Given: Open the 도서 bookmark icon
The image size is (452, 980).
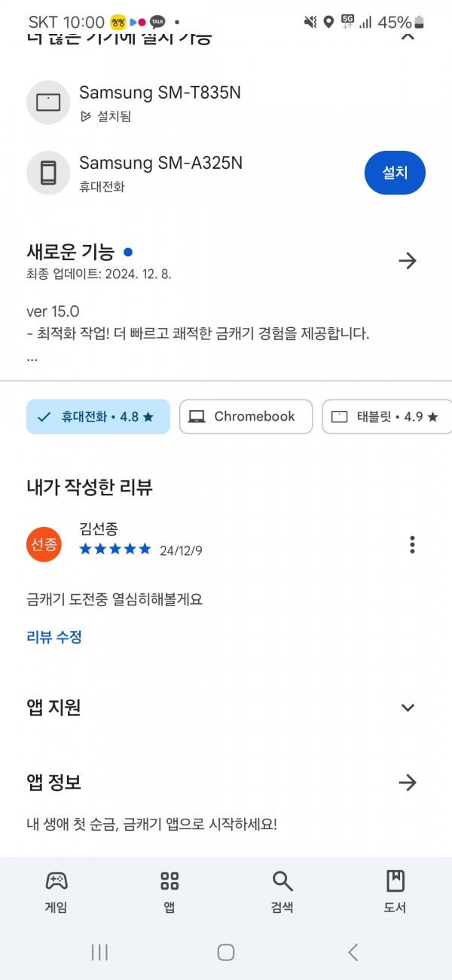Looking at the screenshot, I should point(395,880).
